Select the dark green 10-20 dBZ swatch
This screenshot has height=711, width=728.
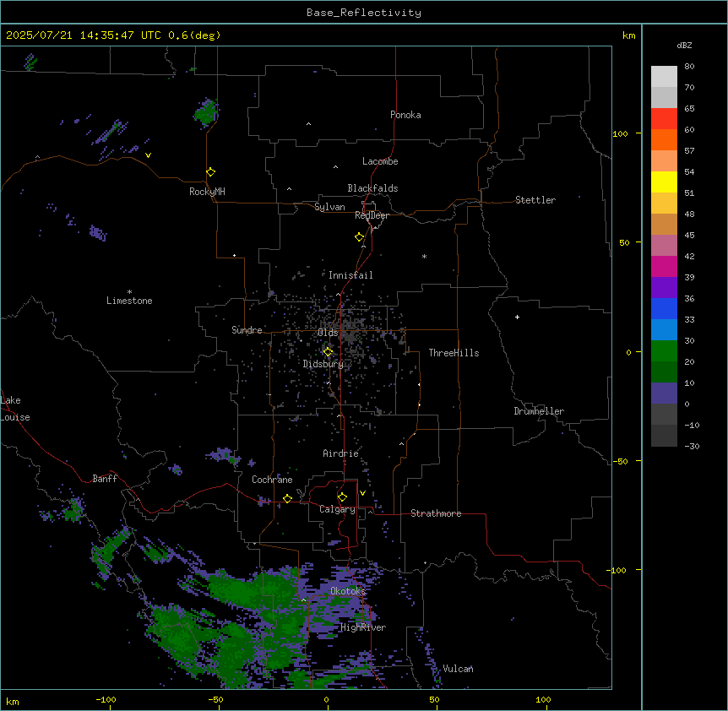click(x=664, y=372)
